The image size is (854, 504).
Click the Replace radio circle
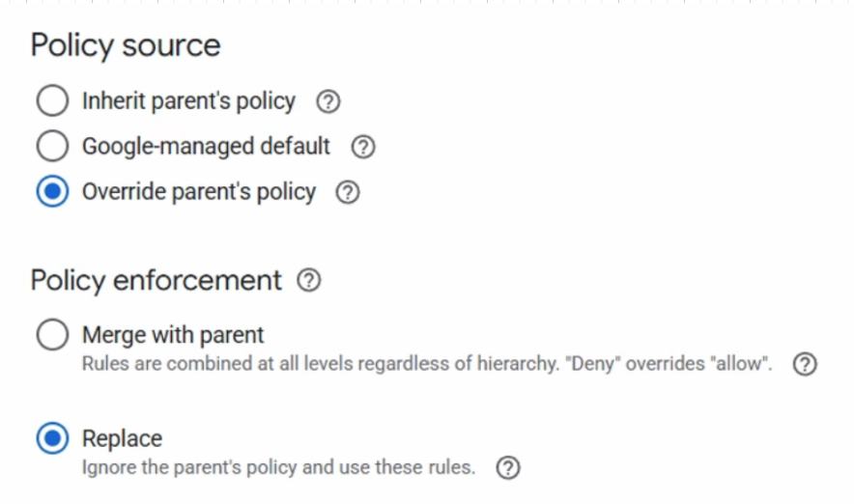[52, 438]
